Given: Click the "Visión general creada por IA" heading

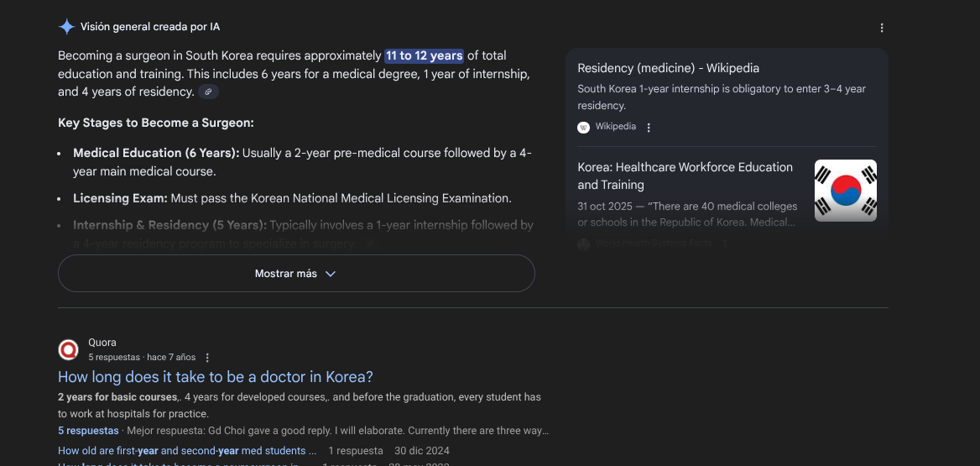Looking at the screenshot, I should click(150, 27).
